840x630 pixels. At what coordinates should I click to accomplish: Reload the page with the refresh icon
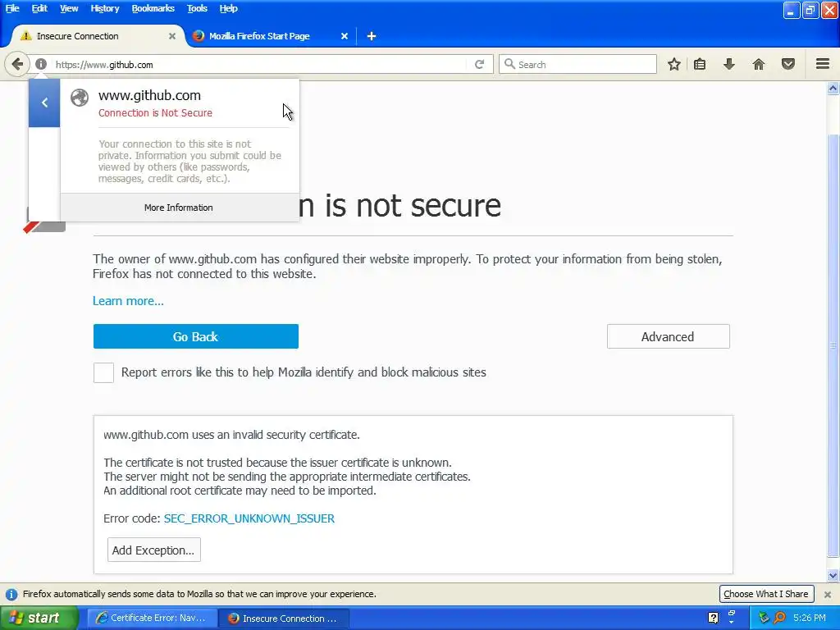coord(479,64)
